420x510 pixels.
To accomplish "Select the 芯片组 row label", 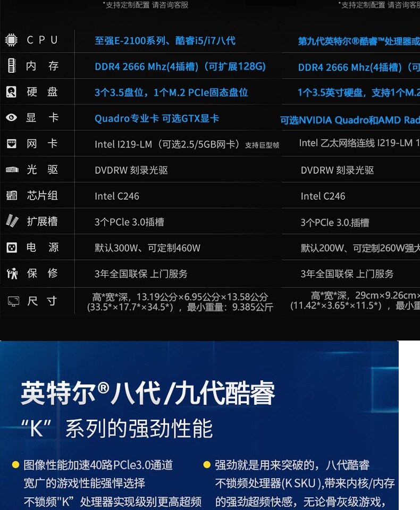I will (43, 195).
